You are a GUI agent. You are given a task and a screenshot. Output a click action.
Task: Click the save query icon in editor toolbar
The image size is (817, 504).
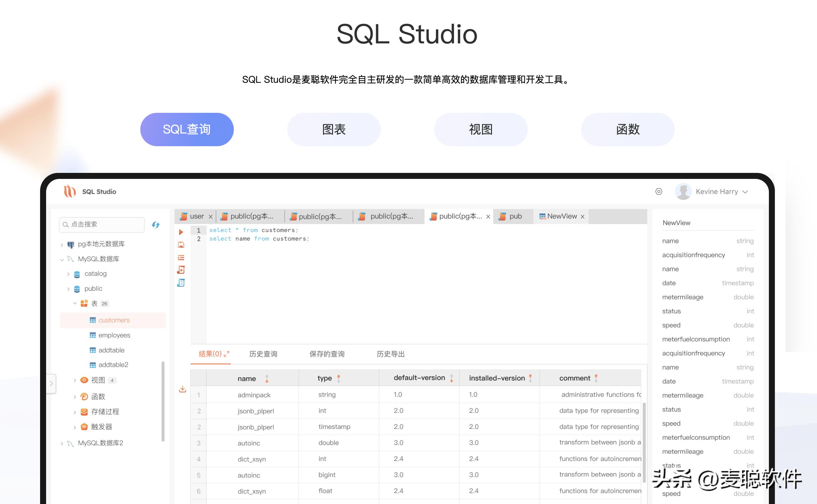[x=181, y=245]
